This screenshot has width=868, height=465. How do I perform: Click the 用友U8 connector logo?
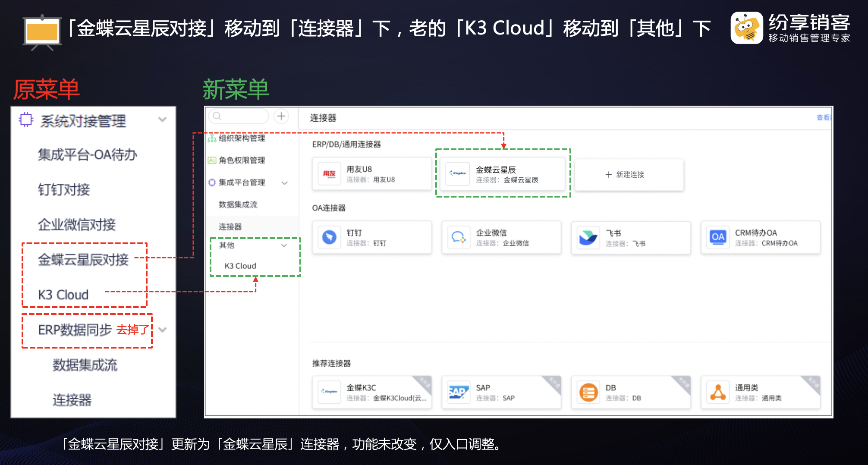click(330, 174)
